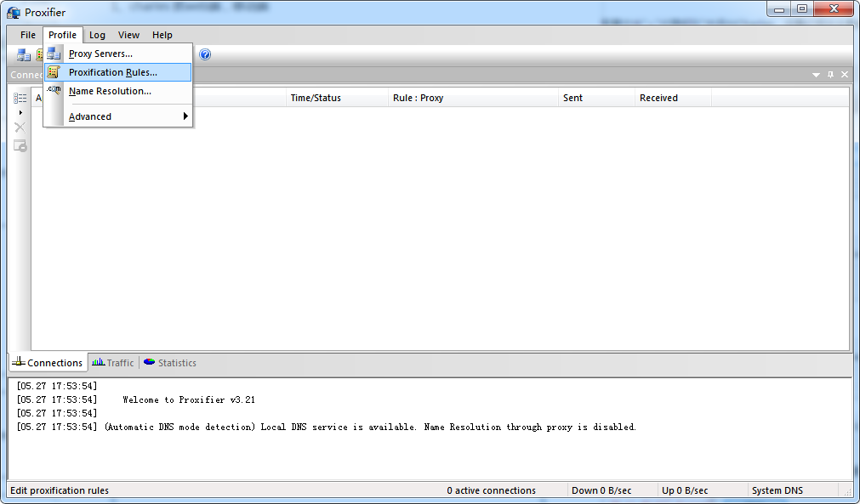This screenshot has width=860, height=504.
Task: Switch to the Statistics tab
Action: 170,363
